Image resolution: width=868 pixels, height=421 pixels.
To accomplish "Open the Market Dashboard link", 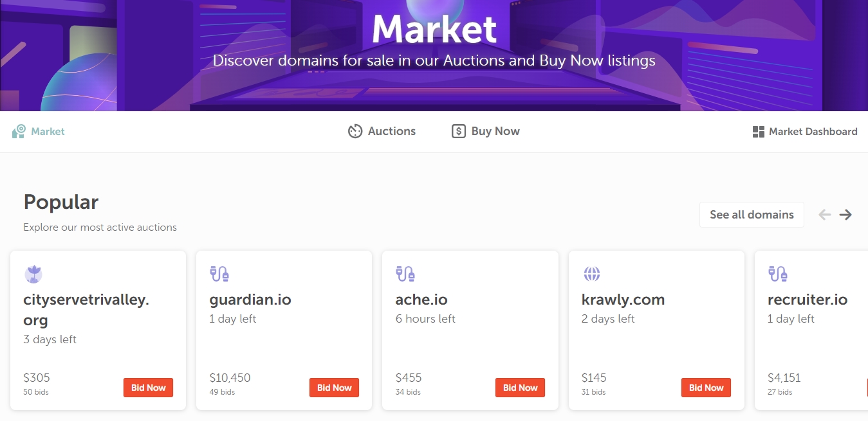I will (813, 132).
